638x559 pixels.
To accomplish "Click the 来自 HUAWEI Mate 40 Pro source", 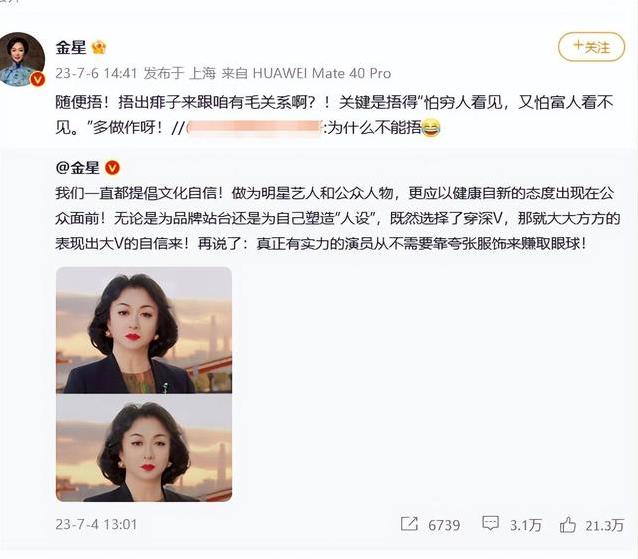I will [306, 73].
